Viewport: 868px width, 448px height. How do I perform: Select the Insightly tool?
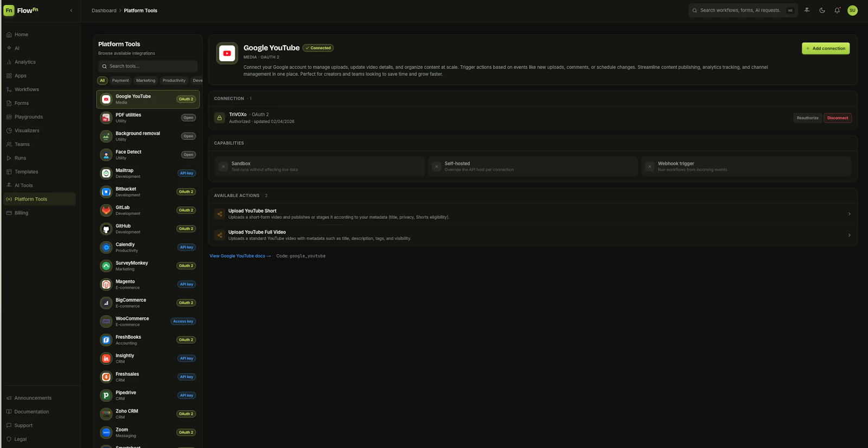148,358
